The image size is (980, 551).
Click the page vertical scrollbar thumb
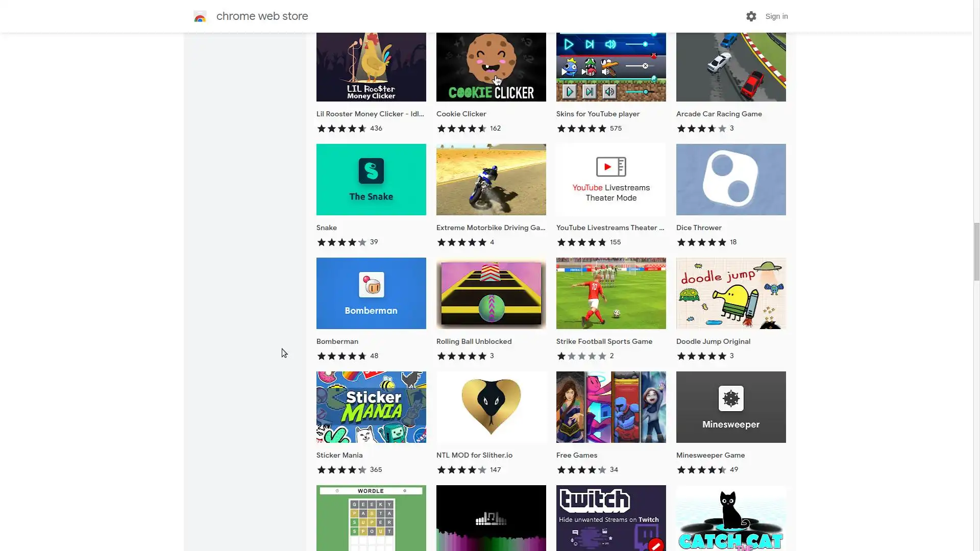[976, 252]
